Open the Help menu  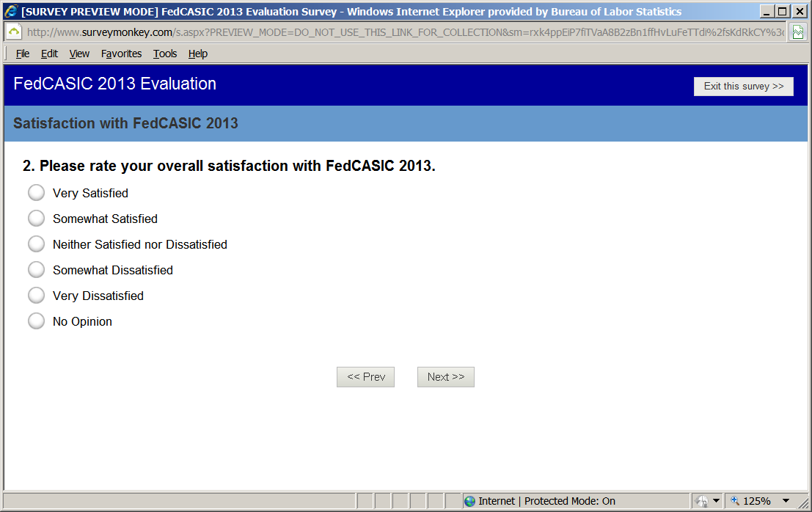198,54
